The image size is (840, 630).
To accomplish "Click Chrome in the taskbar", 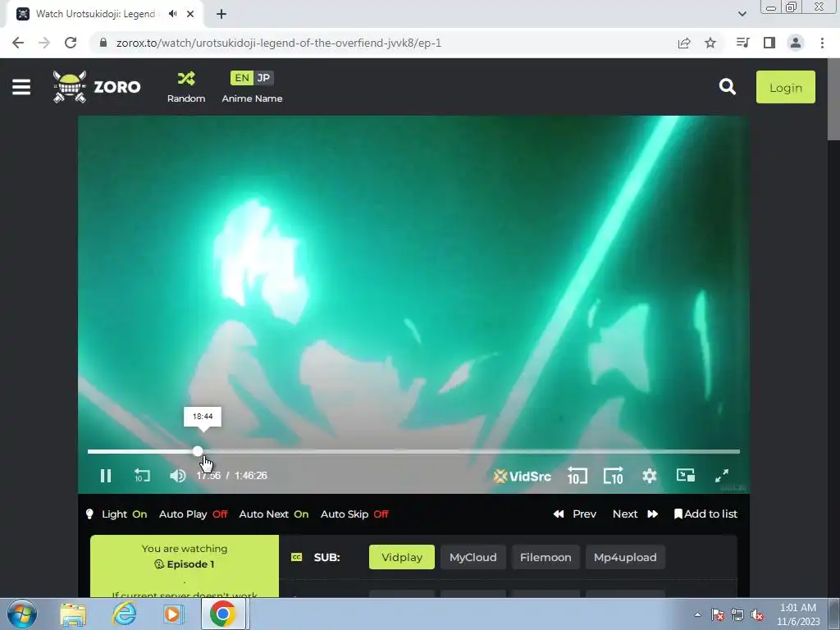I will (223, 614).
